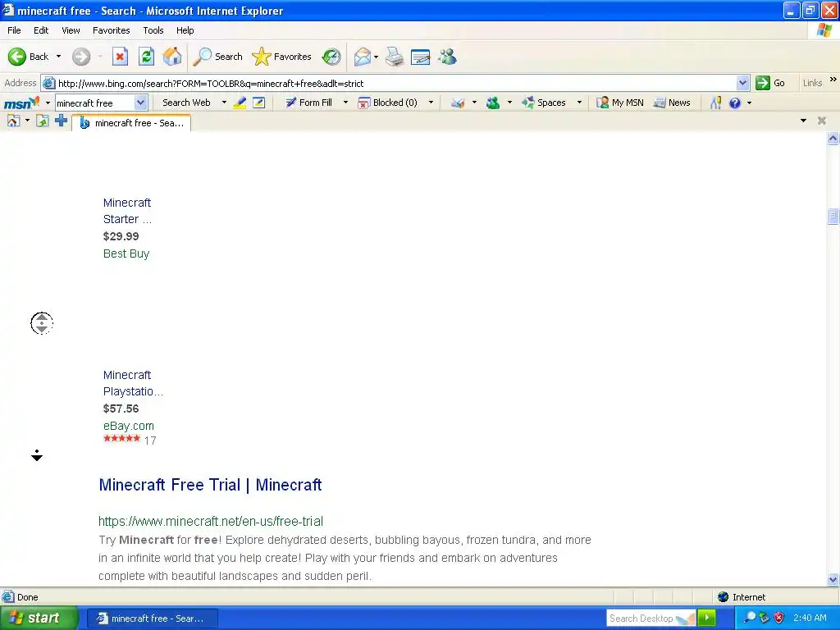Print the page with the printer icon
Viewport: 840px width, 630px height.
[x=395, y=57]
